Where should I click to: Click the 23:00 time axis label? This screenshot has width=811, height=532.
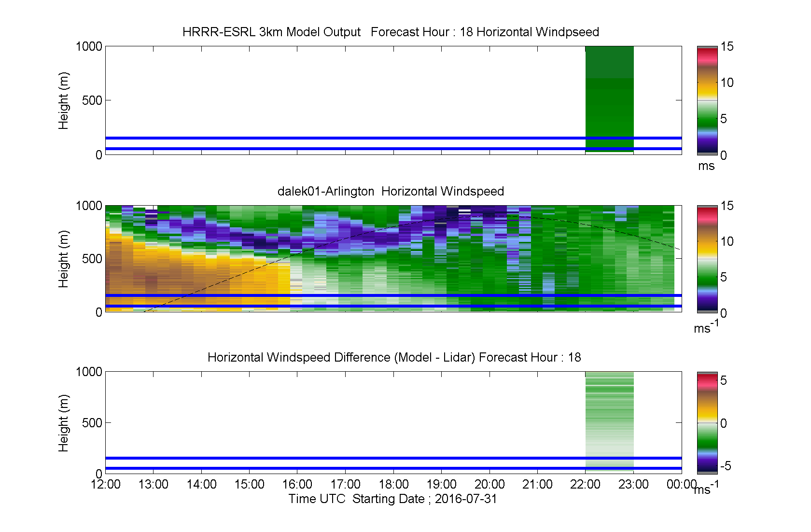[x=633, y=484]
